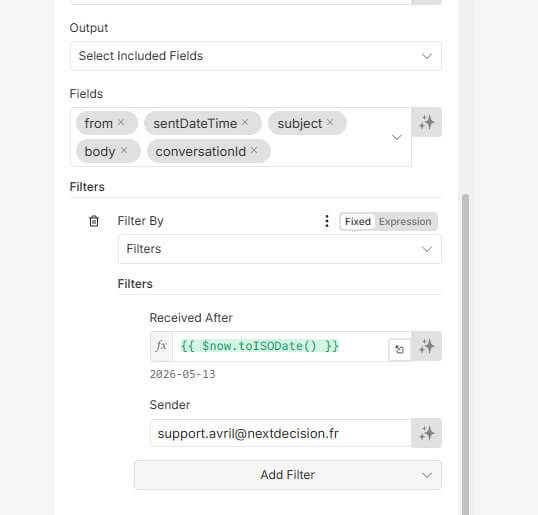The height and width of the screenshot is (515, 538).
Task: Click the 'subject' tag text
Action: (300, 124)
